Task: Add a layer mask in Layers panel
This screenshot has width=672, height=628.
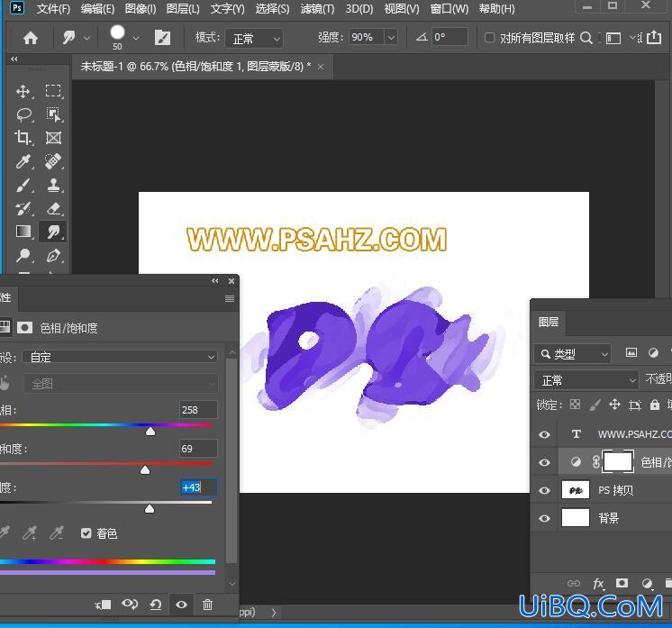Action: click(x=622, y=583)
